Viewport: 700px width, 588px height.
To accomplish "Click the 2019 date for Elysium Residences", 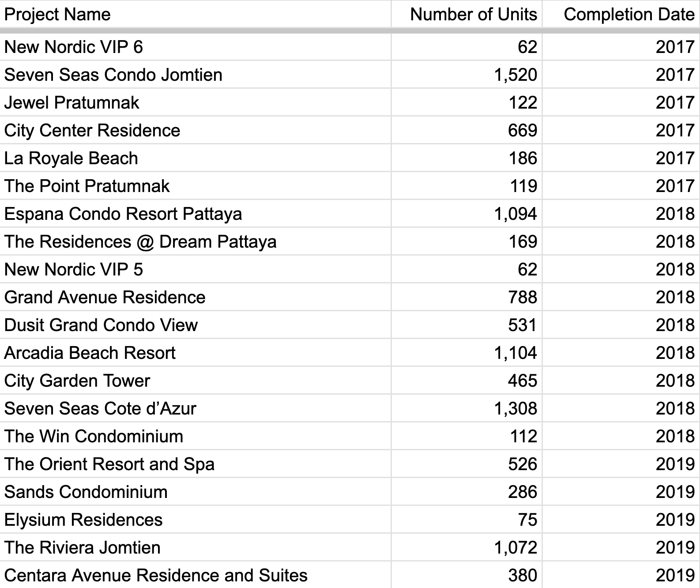I will coord(621,520).
